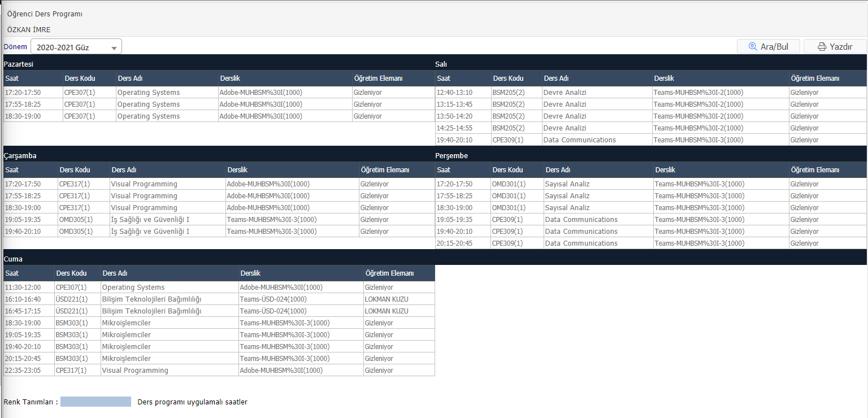Click the student name ÖZKAN İMRE

(29, 30)
